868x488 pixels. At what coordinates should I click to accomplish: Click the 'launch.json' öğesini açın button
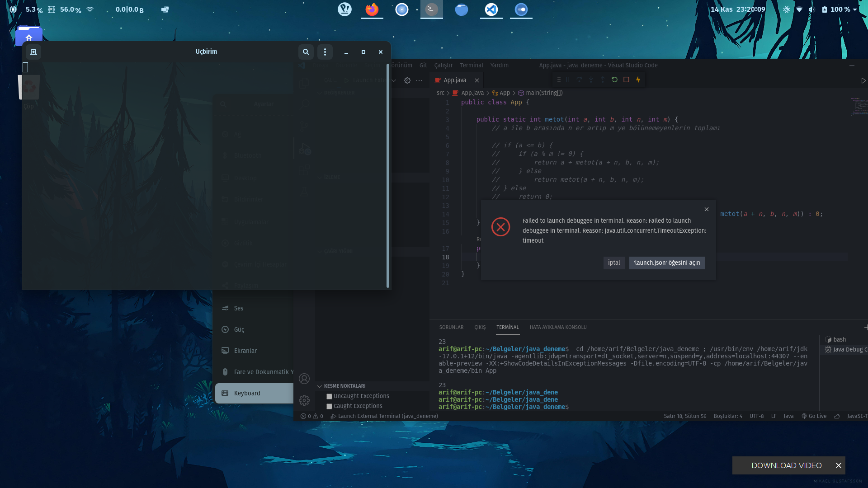(666, 263)
